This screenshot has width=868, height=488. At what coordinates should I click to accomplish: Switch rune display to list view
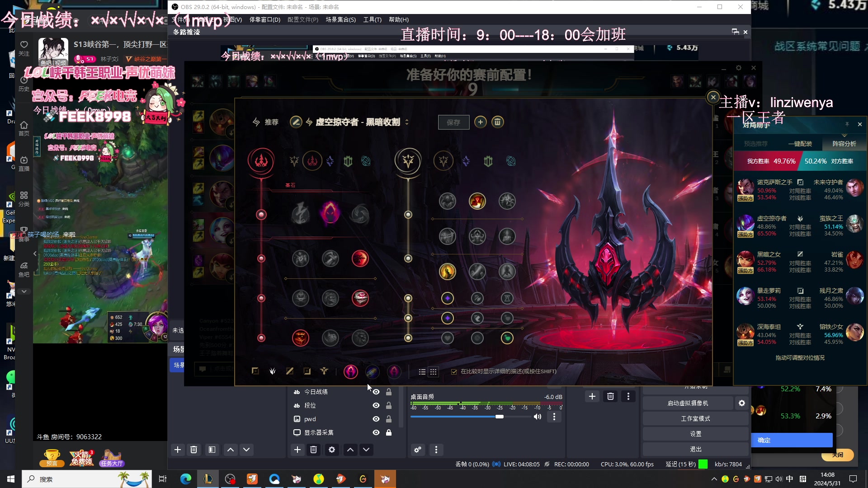(422, 372)
